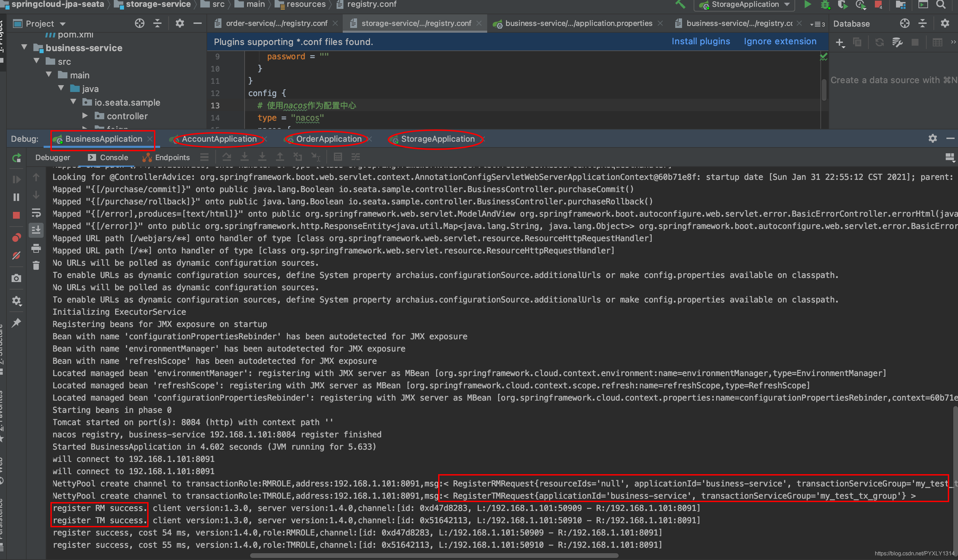The image size is (958, 560).
Task: Expand the controller package
Action: point(85,115)
